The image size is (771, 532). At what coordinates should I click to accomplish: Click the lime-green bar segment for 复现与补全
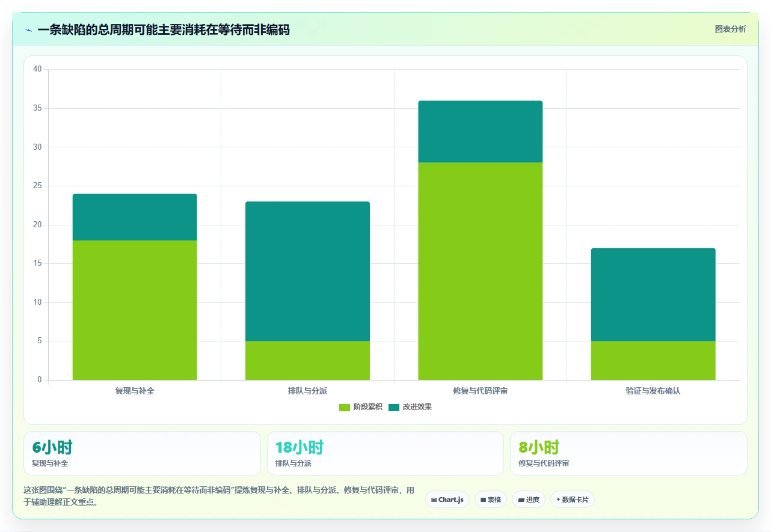pos(135,310)
